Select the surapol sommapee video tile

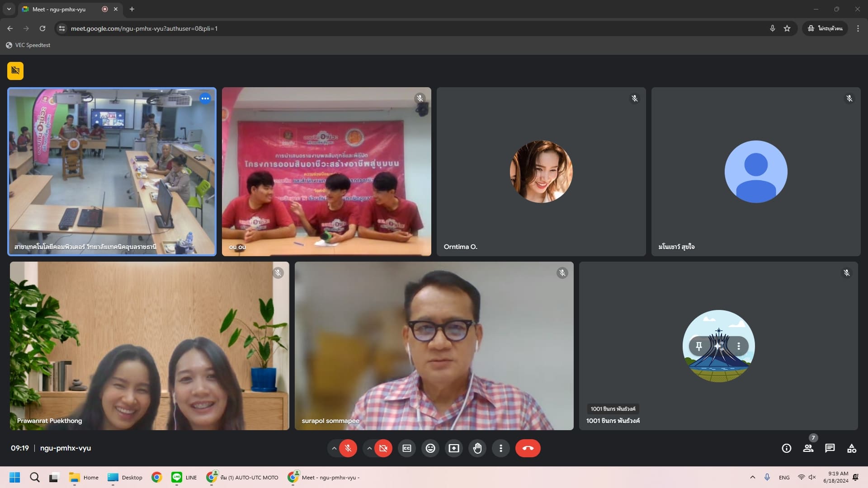(434, 346)
